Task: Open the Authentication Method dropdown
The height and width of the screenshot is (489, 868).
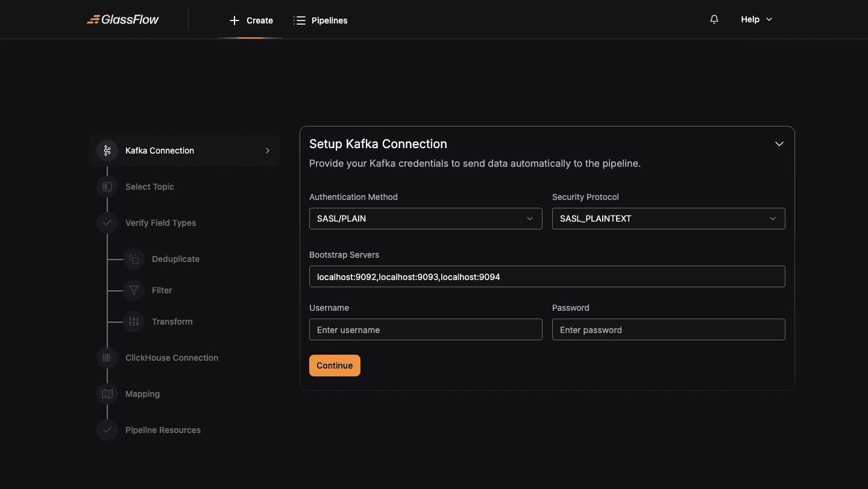Action: pos(426,219)
